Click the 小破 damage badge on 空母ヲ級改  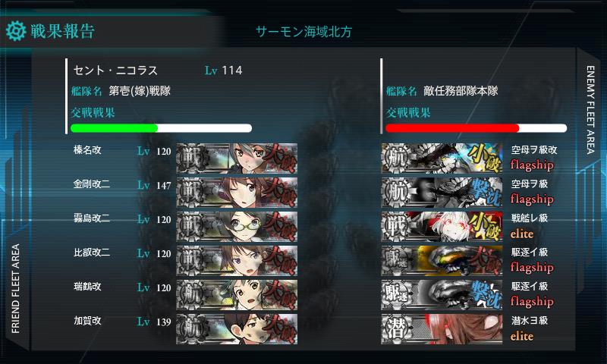click(483, 158)
